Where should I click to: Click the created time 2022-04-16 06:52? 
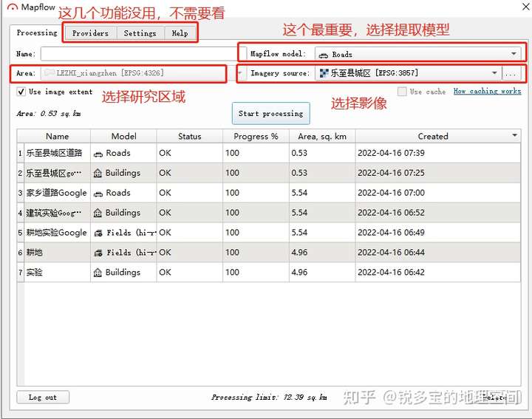pyautogui.click(x=391, y=213)
